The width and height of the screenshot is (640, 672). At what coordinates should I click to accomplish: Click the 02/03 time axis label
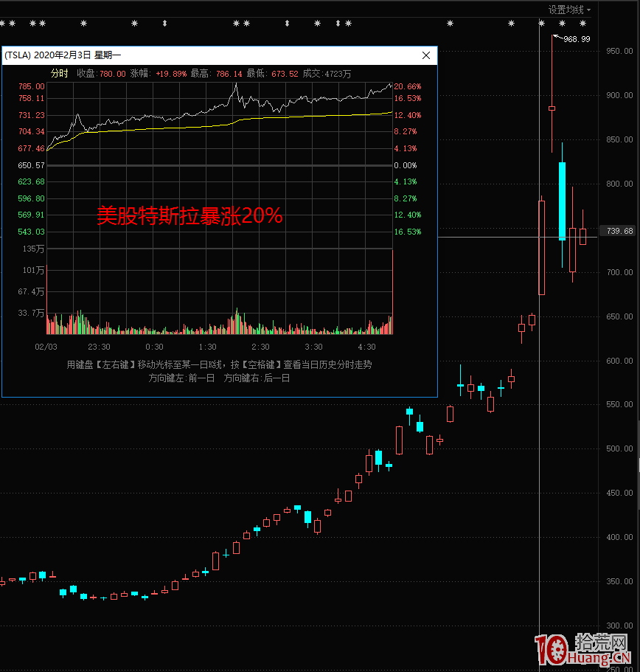tap(46, 347)
